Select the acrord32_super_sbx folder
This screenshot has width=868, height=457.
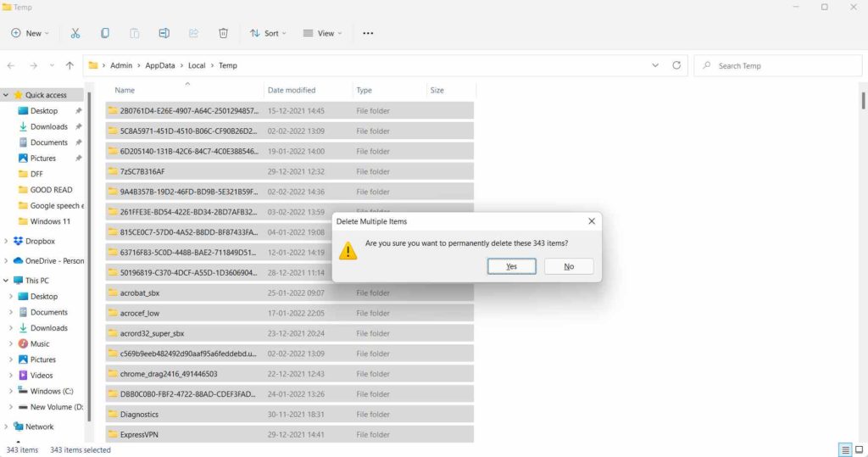[x=290, y=333]
